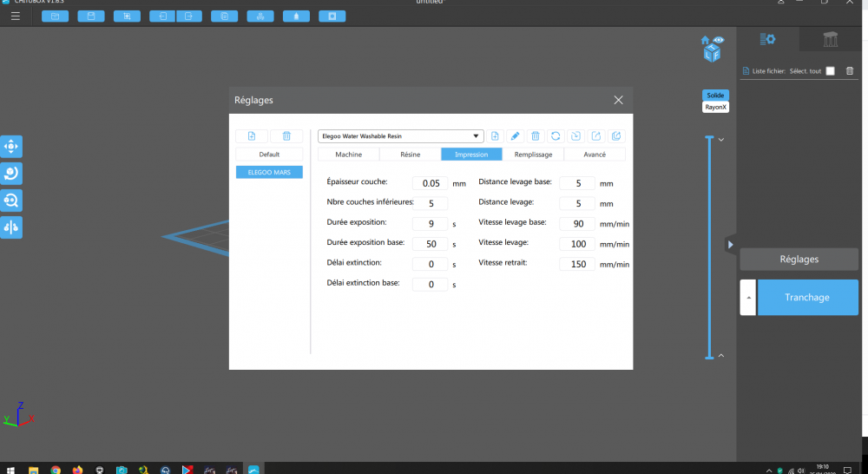
Task: Click the auto-layout toolbar icon
Action: (260, 16)
